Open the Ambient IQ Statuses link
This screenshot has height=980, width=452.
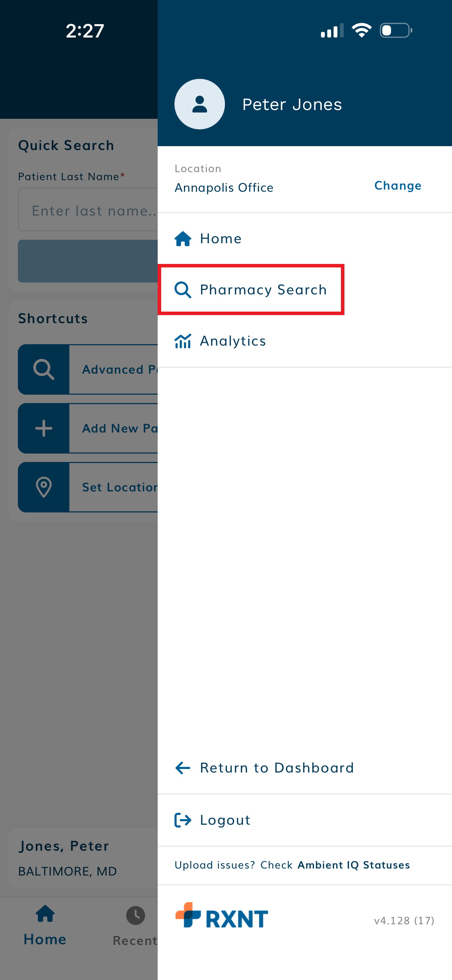tap(354, 865)
